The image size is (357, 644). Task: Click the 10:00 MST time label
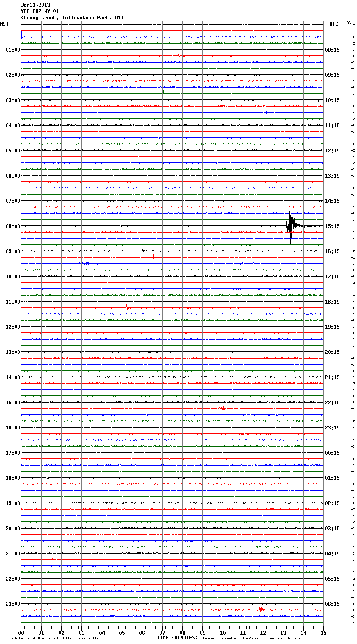(13, 277)
